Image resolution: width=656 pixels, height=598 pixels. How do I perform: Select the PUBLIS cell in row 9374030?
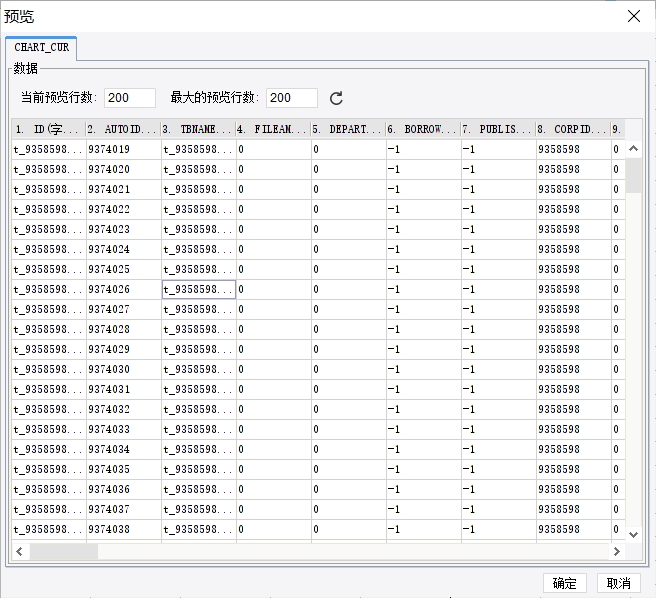pos(499,370)
